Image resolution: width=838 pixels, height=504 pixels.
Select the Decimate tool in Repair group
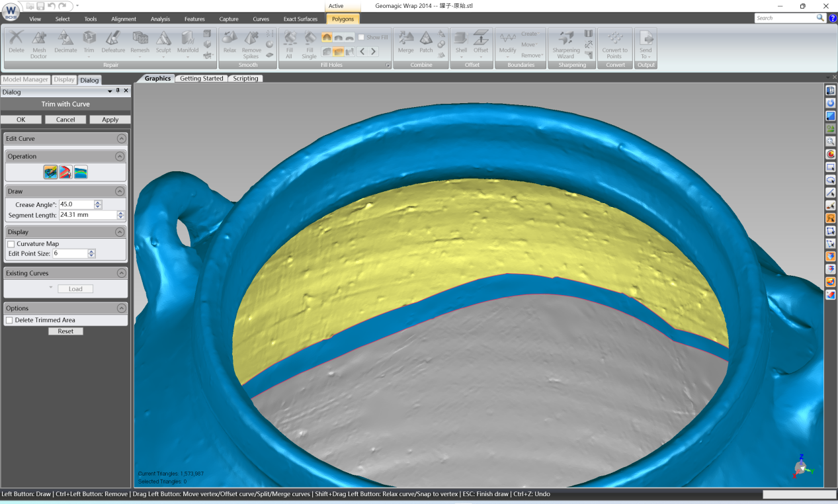(x=65, y=45)
